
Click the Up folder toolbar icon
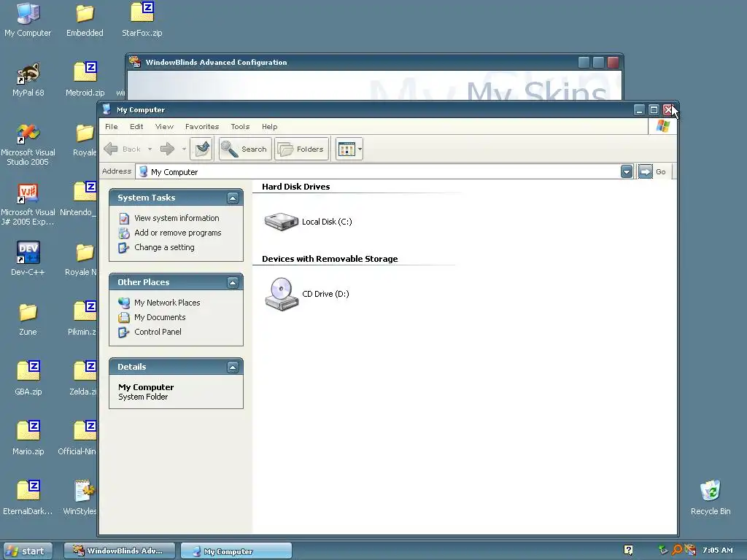pos(201,149)
